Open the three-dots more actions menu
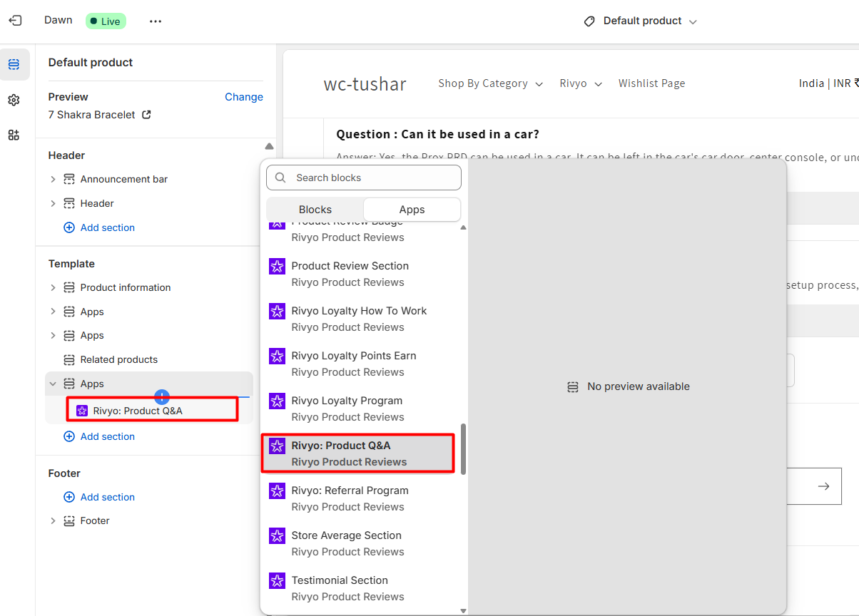Image resolution: width=859 pixels, height=616 pixels. 156,21
